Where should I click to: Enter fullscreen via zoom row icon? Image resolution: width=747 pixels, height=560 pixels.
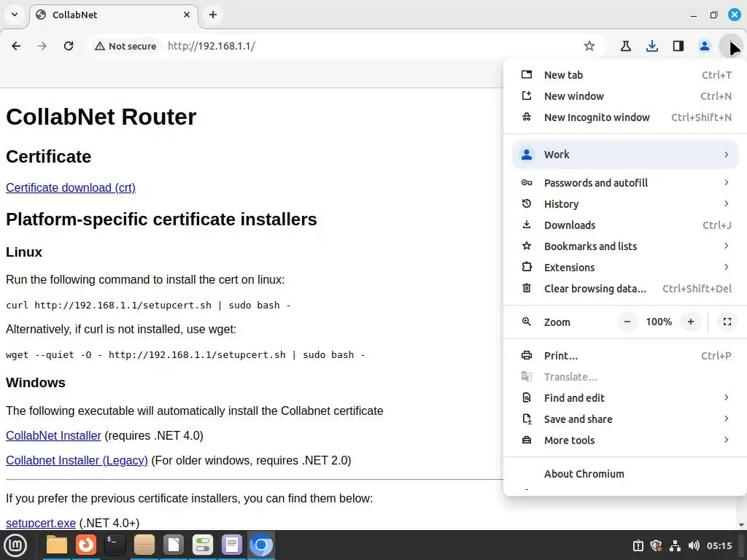727,322
